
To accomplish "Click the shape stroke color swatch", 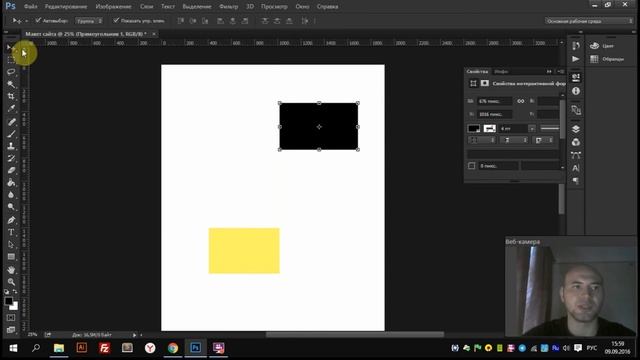I will pos(489,129).
